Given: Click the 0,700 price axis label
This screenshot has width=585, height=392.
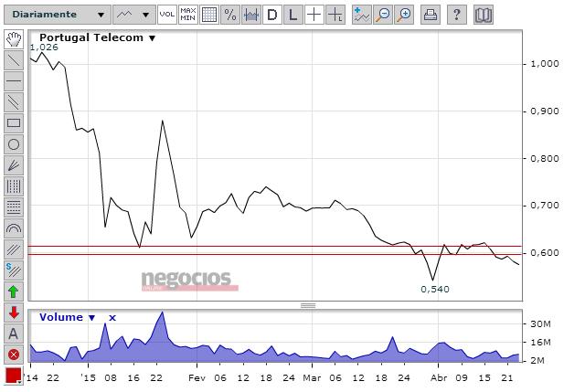Looking at the screenshot, I should pyautogui.click(x=545, y=206).
